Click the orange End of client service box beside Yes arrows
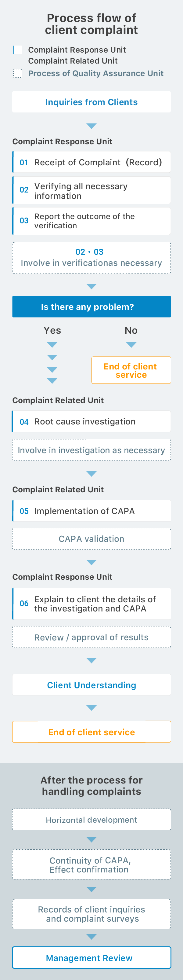183x980 pixels. click(131, 370)
